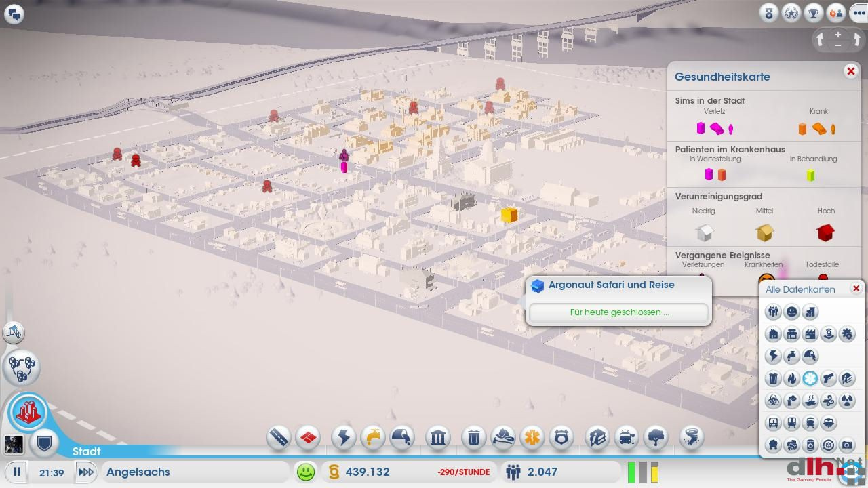Open the Disasters tornado menu
The image size is (868, 488).
click(x=692, y=438)
